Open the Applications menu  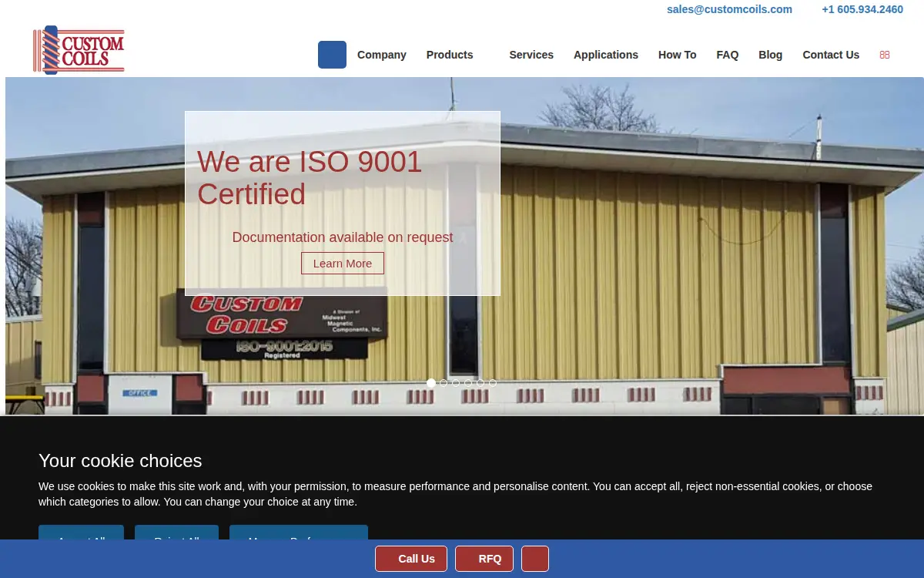tap(606, 55)
